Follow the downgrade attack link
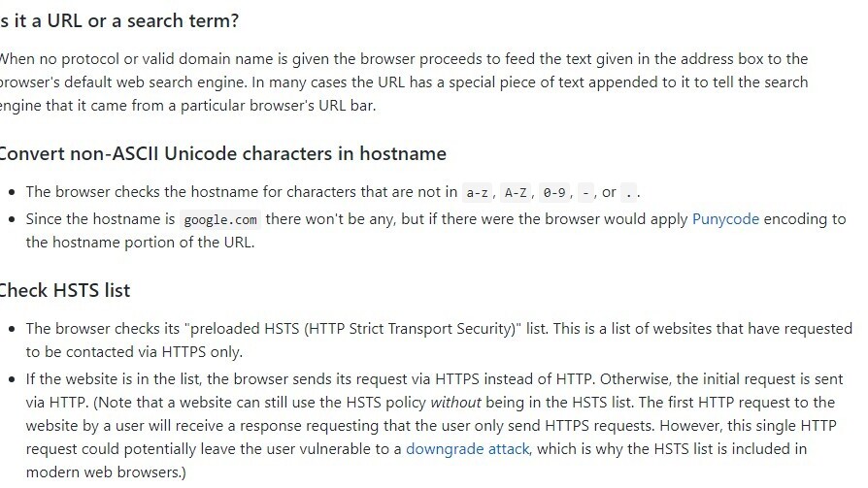The width and height of the screenshot is (868, 488). click(x=467, y=448)
